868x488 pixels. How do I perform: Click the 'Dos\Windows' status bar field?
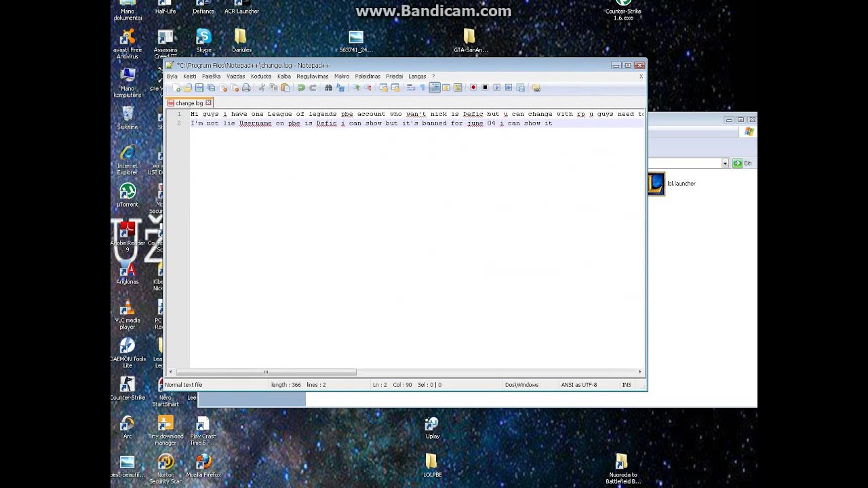[521, 385]
